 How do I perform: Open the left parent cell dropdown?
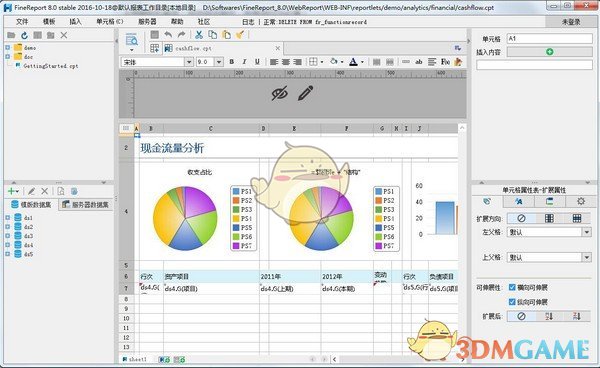[587, 232]
